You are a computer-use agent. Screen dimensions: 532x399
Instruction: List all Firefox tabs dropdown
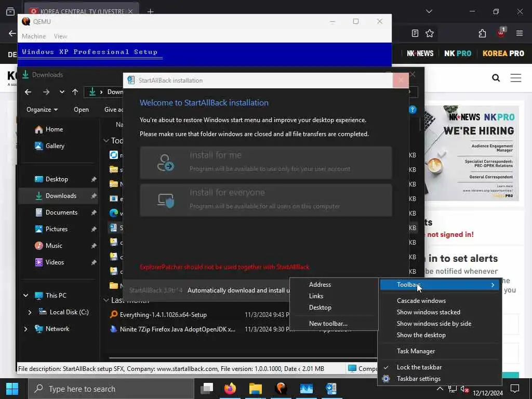(429, 11)
